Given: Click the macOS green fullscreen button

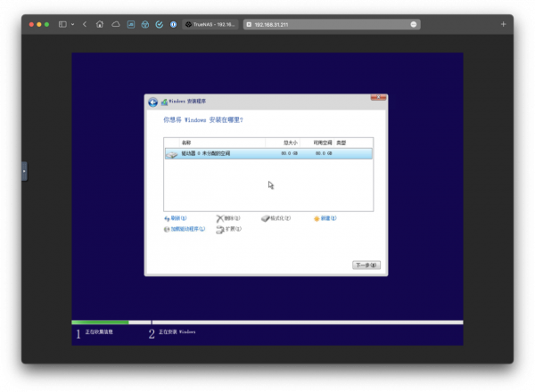Looking at the screenshot, I should (x=46, y=24).
